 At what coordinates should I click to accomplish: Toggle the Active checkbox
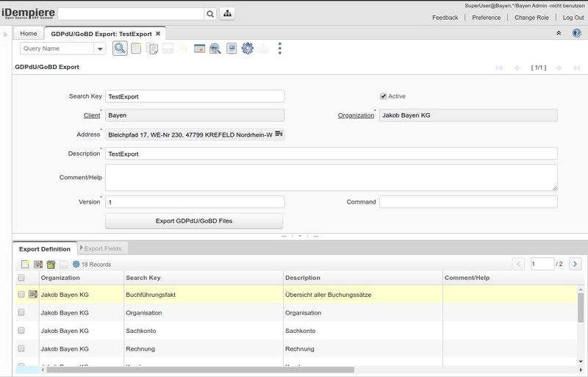383,96
